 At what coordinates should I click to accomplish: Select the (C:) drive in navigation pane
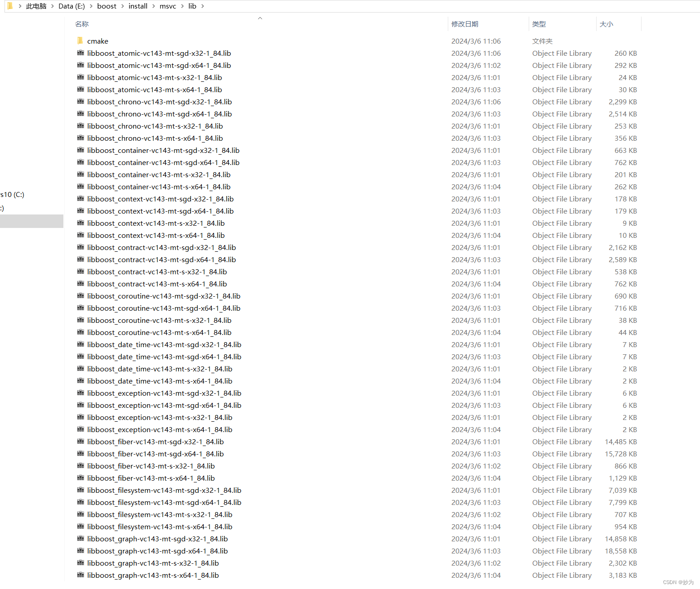(x=13, y=195)
